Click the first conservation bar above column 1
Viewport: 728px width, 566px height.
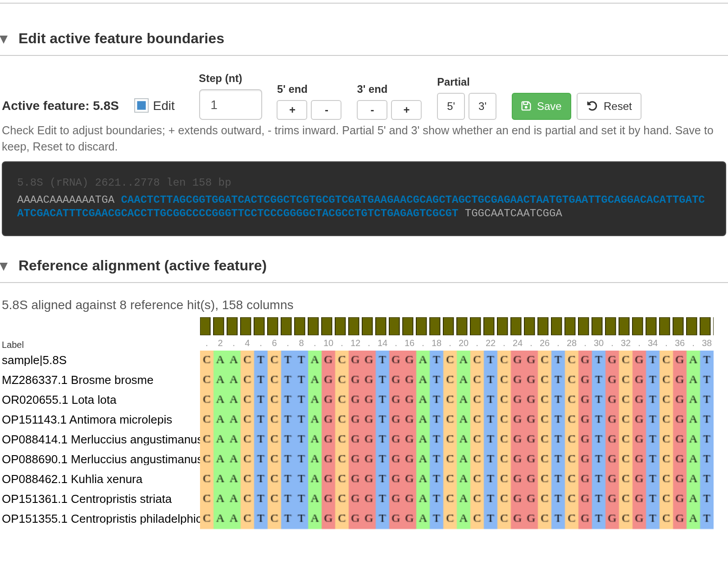tap(205, 326)
